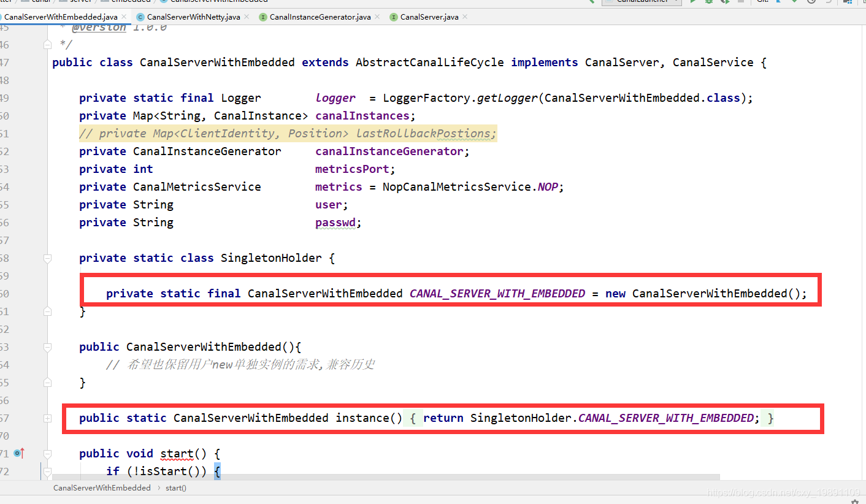866x504 pixels.
Task: Click the 'user' field name
Action: pos(329,205)
